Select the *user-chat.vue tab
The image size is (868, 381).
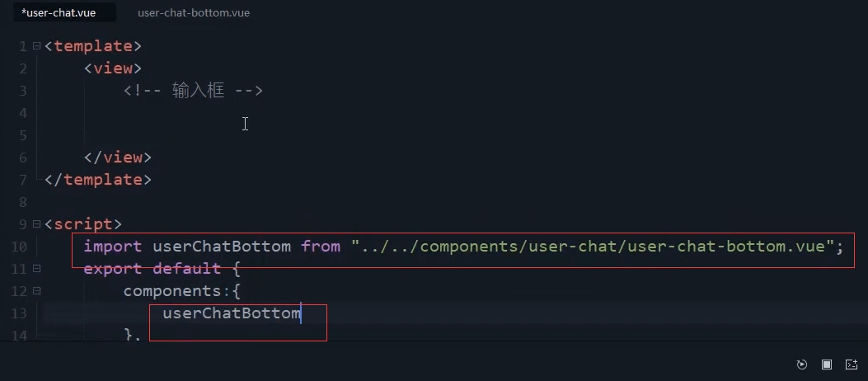59,12
